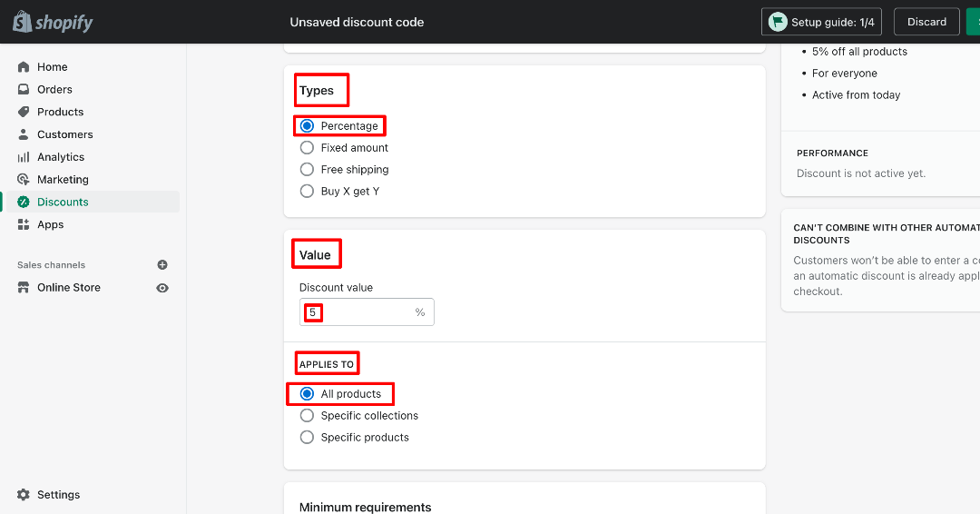Click the percent symbol in value field
The height and width of the screenshot is (514, 980).
[x=420, y=312]
